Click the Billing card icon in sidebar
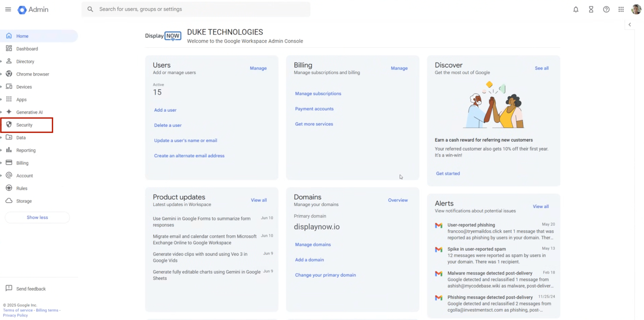644x320 pixels. tap(9, 162)
